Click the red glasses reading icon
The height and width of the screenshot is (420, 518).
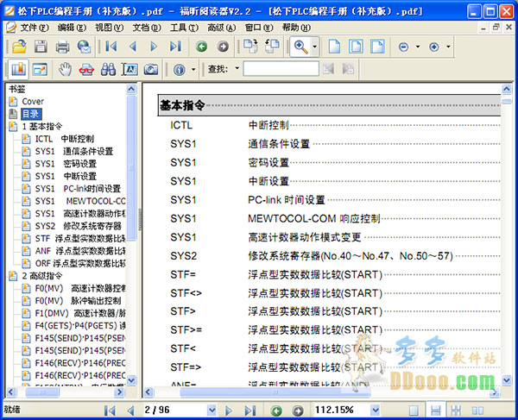(x=86, y=70)
